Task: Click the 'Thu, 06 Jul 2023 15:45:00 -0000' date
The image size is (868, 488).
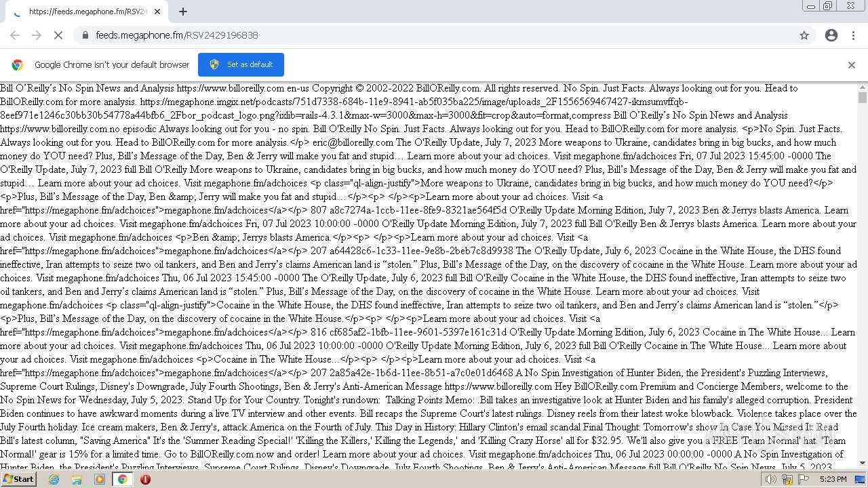Action: tap(231, 278)
